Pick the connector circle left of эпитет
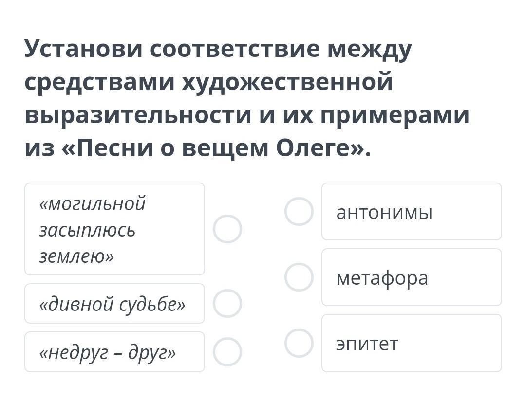Image resolution: width=526 pixels, height=420 pixels. pyautogui.click(x=299, y=343)
